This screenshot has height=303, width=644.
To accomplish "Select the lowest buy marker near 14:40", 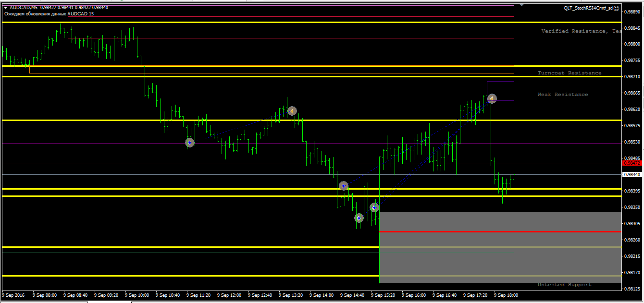I will 359,218.
